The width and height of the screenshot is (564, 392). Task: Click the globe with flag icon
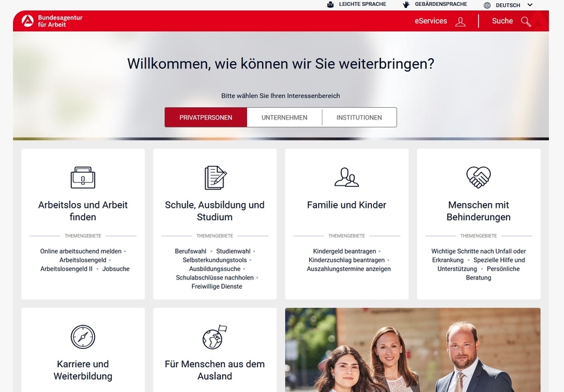[x=215, y=336]
